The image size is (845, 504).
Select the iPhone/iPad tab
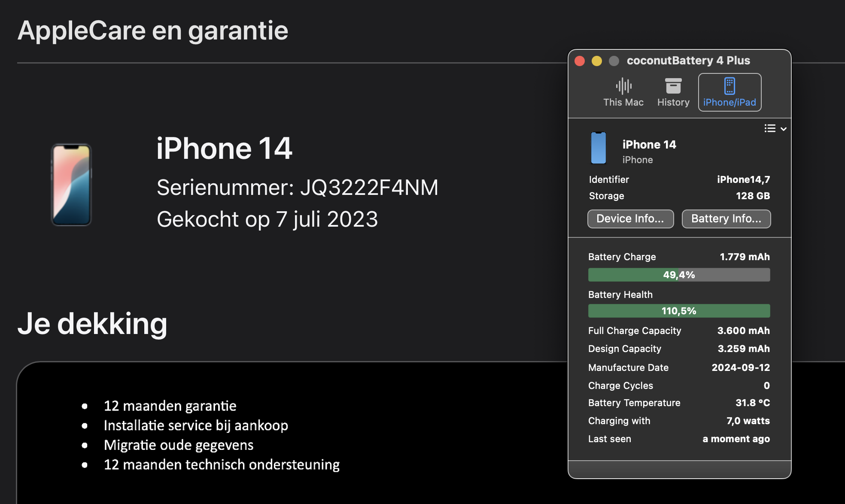[x=729, y=92]
